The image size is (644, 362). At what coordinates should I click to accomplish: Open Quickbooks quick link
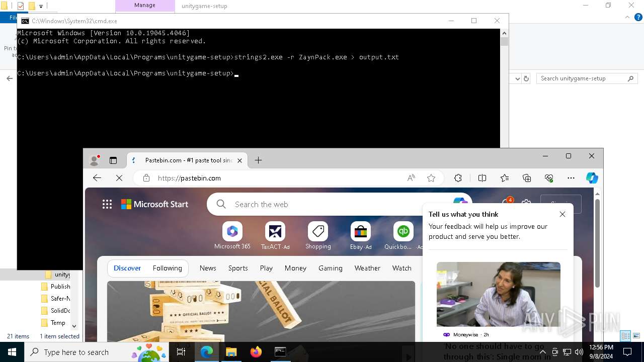[x=403, y=236]
